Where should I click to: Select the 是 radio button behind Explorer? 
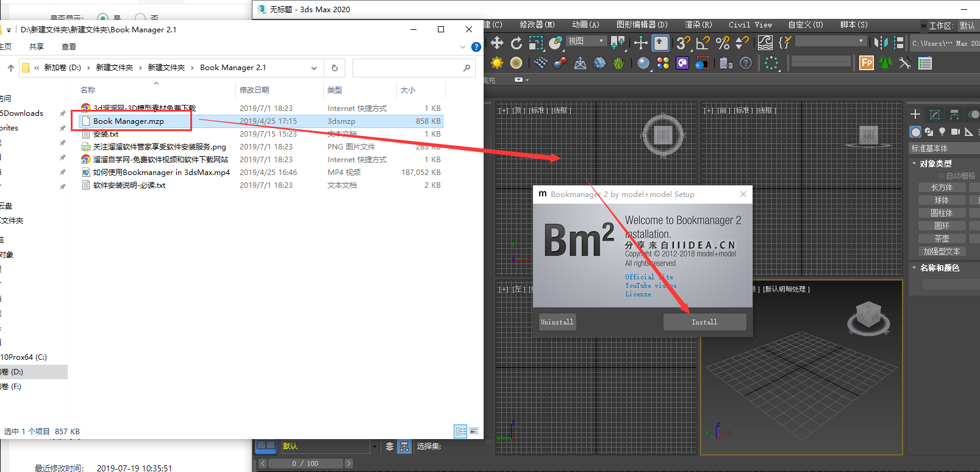[x=102, y=18]
